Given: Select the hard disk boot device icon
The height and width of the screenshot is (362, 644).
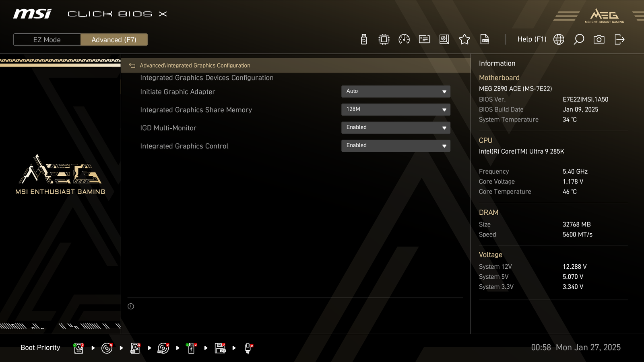Looking at the screenshot, I should pyautogui.click(x=79, y=348).
